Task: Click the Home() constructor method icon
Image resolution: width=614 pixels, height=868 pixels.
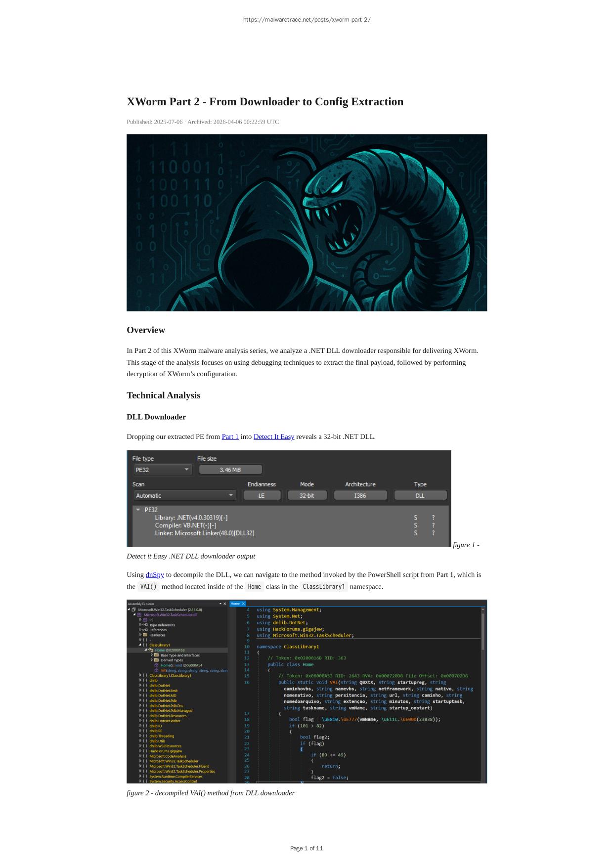Action: coord(156,665)
